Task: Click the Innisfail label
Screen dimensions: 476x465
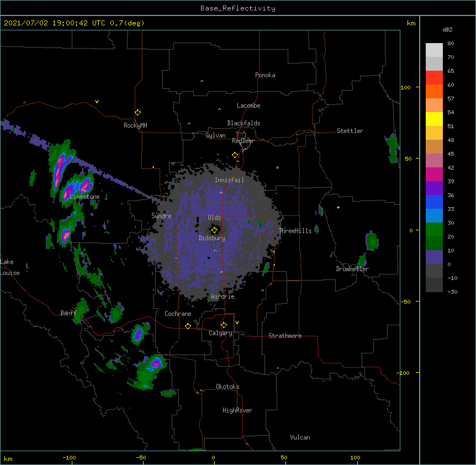Action: pos(229,180)
